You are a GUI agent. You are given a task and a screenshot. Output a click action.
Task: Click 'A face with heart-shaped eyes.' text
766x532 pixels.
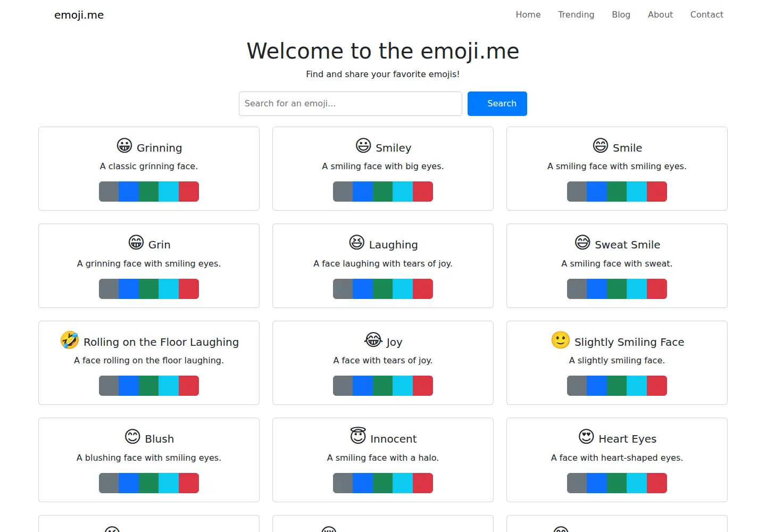tap(617, 458)
